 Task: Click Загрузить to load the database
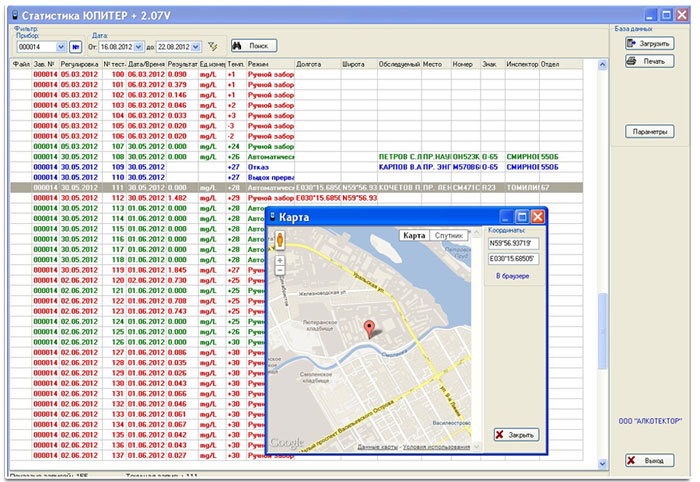coord(648,44)
